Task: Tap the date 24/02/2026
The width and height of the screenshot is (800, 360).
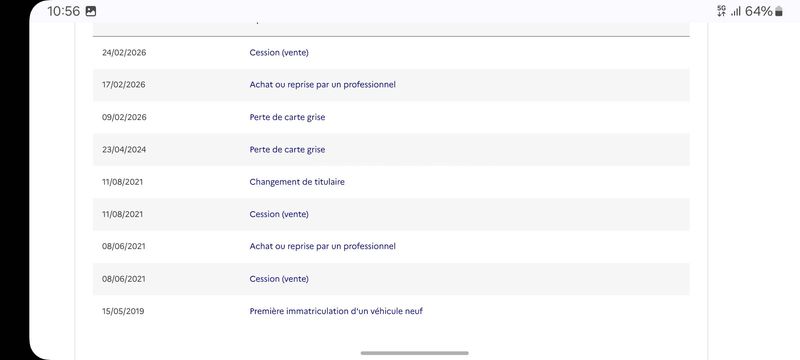Action: click(x=124, y=53)
